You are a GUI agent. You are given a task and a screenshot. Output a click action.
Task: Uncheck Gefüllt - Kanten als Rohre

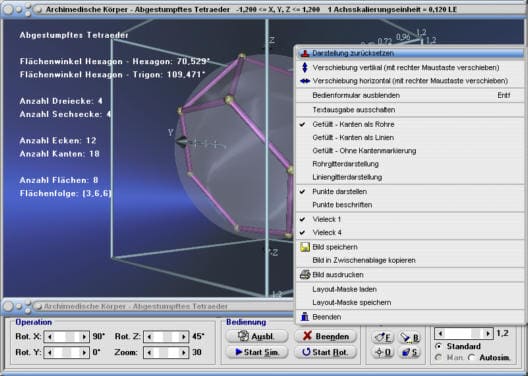coord(410,124)
